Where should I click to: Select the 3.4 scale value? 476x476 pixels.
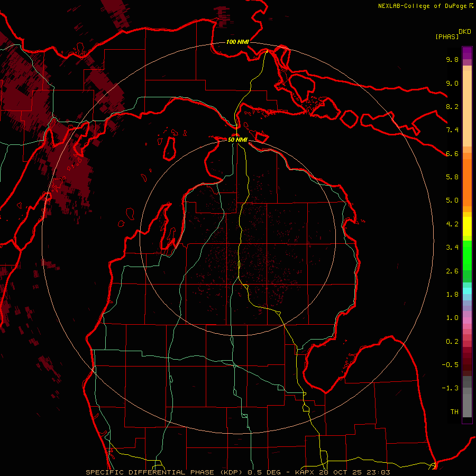point(452,248)
